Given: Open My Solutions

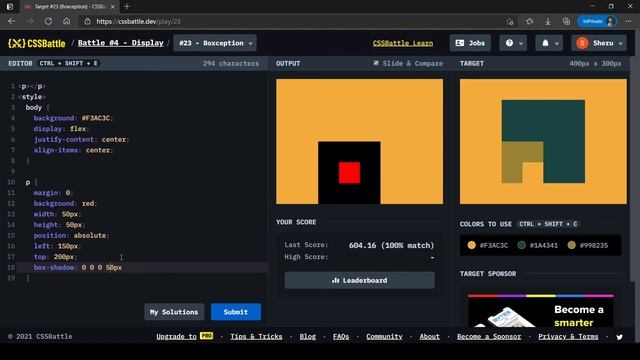Looking at the screenshot, I should (174, 312).
